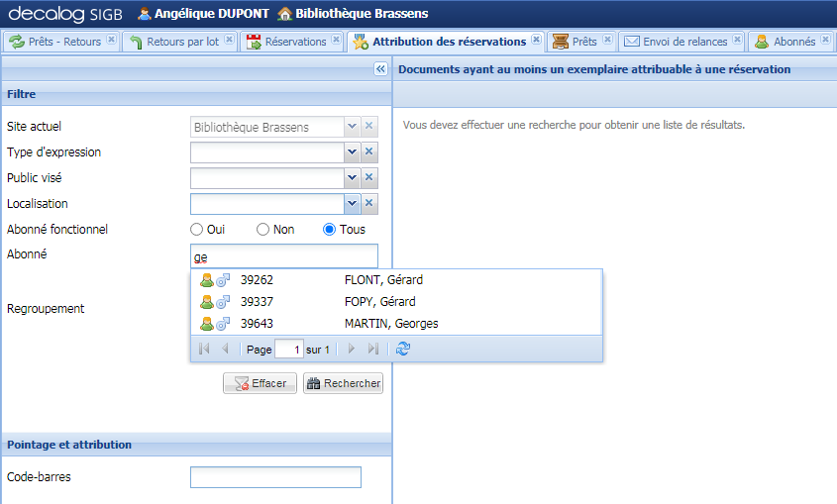Screen dimensions: 837x504
Task: Clear the Localisation field with X icon
Action: [368, 204]
